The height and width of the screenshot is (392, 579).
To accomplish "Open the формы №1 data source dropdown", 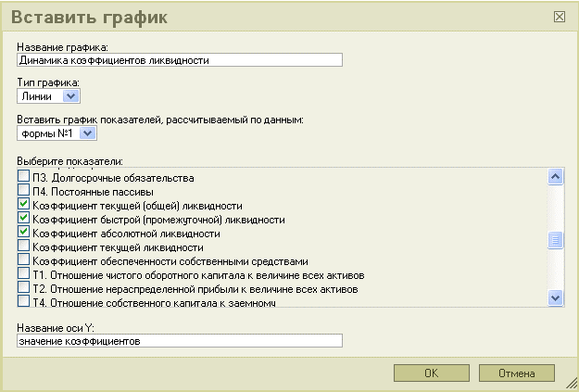I will pyautogui.click(x=88, y=133).
